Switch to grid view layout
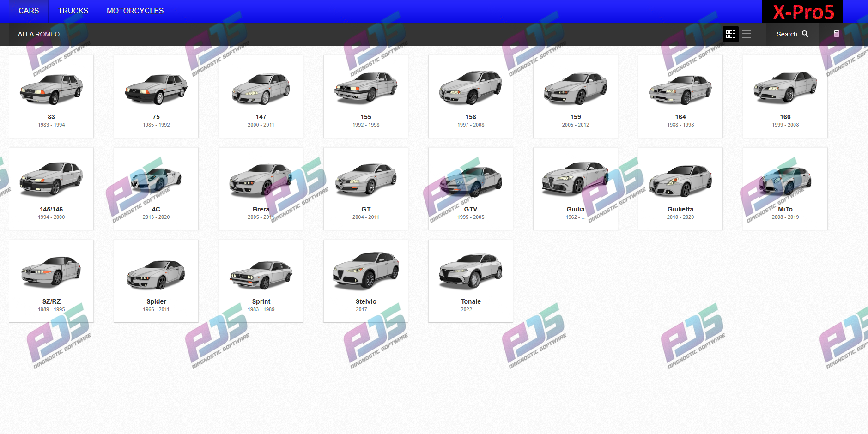868x434 pixels. coord(731,34)
